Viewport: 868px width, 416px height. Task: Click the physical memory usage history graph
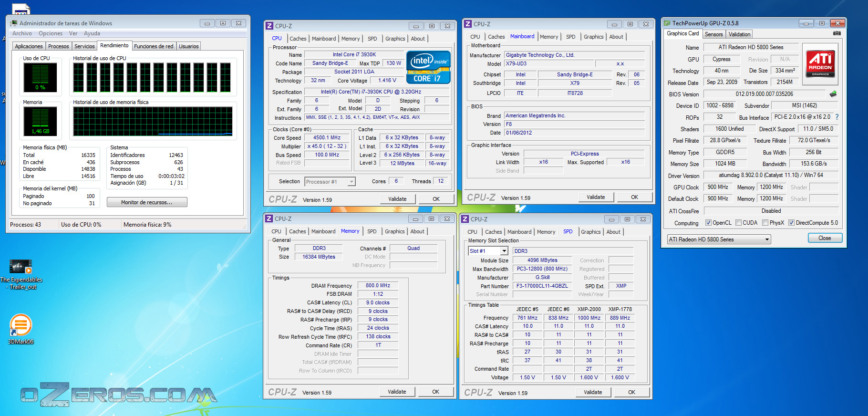click(153, 121)
